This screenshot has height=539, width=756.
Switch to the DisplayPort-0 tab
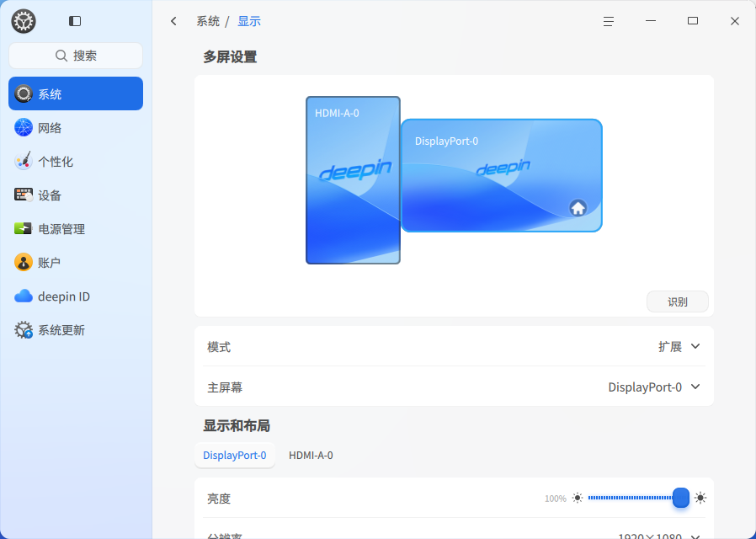[235, 455]
